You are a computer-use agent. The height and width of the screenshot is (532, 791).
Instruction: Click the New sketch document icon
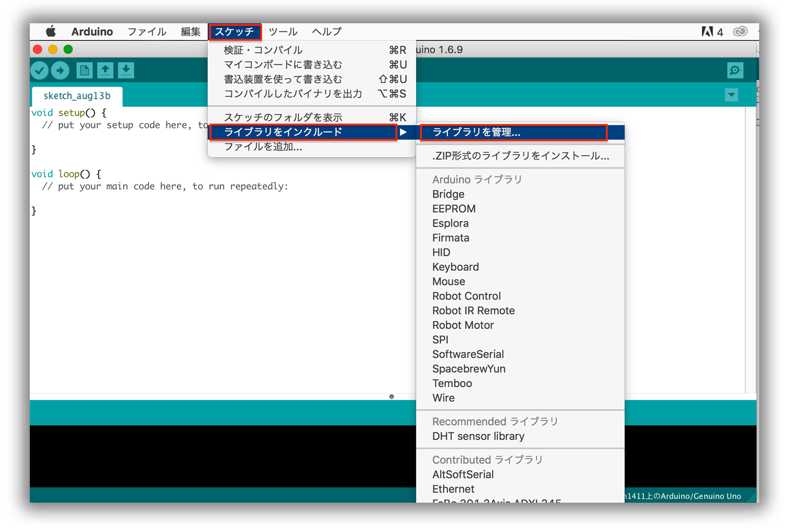[x=84, y=70]
